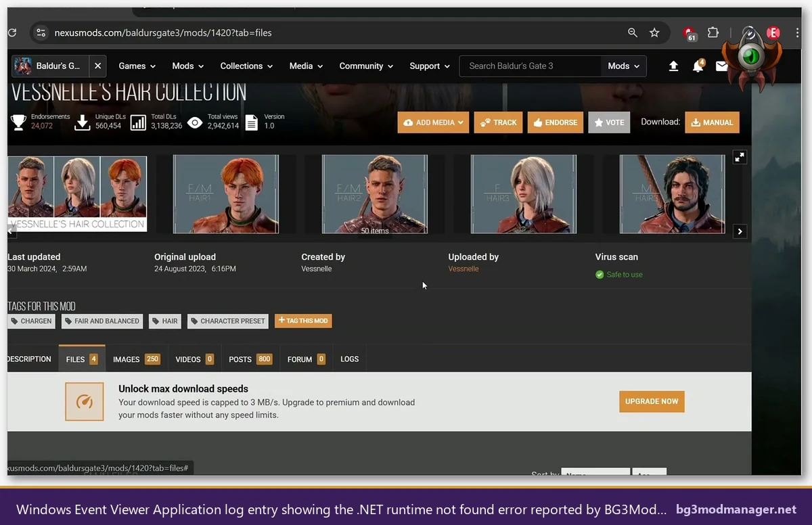Screen dimensions: 812x525
Task: Switch to the Logs tab
Action: tap(350, 359)
